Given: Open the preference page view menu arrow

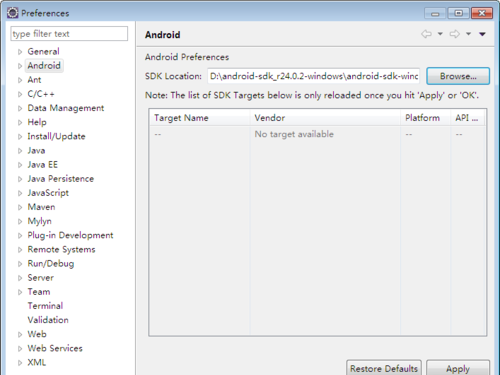Looking at the screenshot, I should (482, 34).
